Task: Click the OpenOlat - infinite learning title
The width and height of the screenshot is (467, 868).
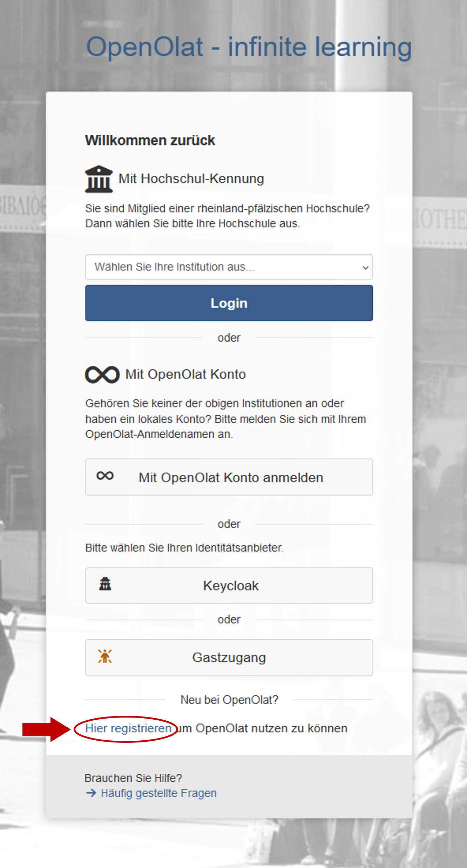Action: (249, 47)
